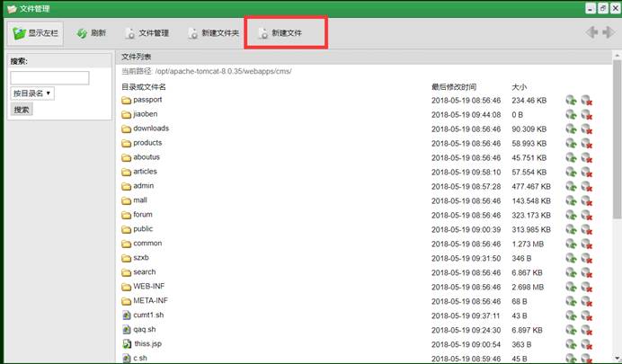Screen dimensions: 622x364
Task: Click the red X delete icon for jiaoben
Action: [587, 115]
